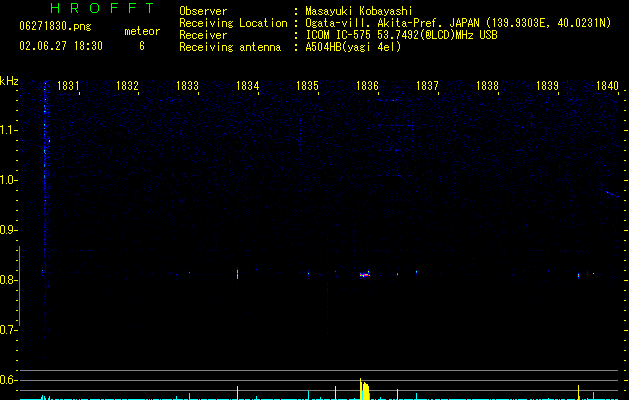Click the 1831 time marker
This screenshot has height=400, width=629.
click(68, 86)
